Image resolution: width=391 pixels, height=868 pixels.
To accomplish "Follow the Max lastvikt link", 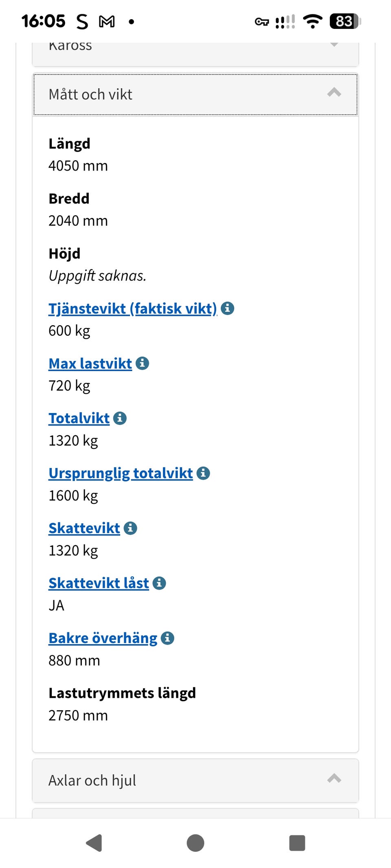I will tap(90, 363).
